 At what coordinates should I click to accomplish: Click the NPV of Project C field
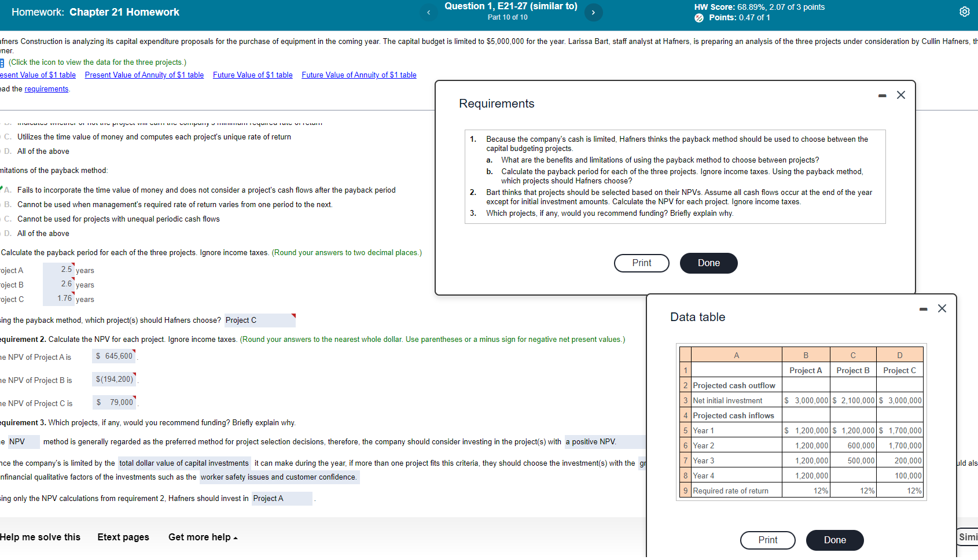115,403
